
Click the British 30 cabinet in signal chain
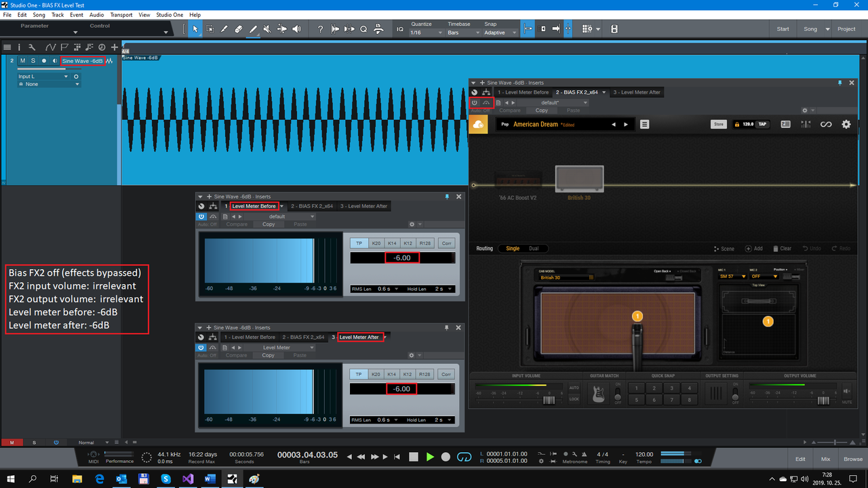coord(579,180)
